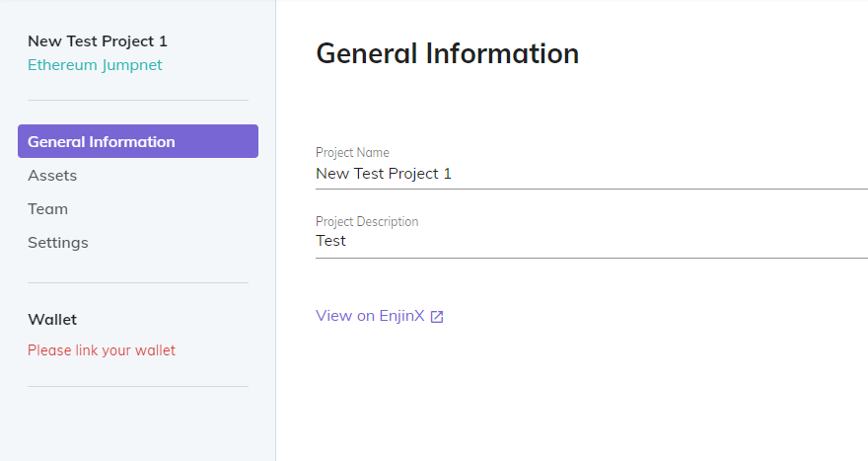Image resolution: width=868 pixels, height=461 pixels.
Task: Click the Test text in the description
Action: (330, 241)
